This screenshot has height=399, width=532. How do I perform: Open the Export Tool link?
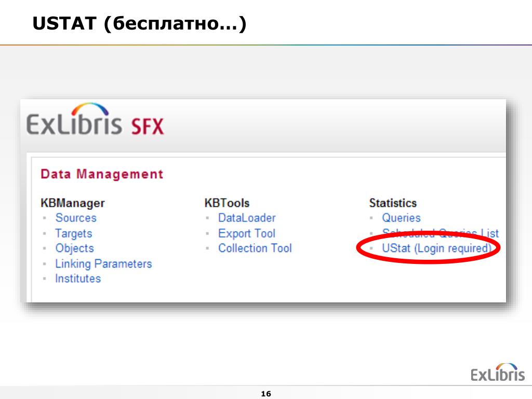[x=246, y=233]
